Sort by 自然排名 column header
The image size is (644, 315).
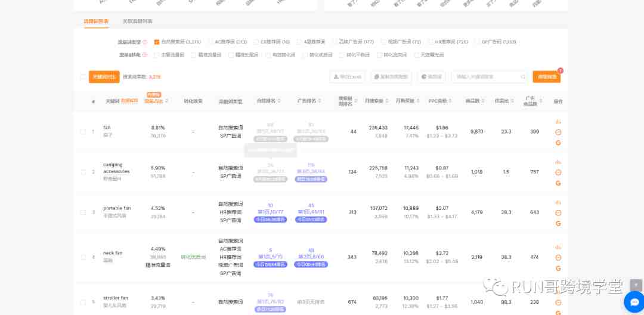(x=279, y=101)
